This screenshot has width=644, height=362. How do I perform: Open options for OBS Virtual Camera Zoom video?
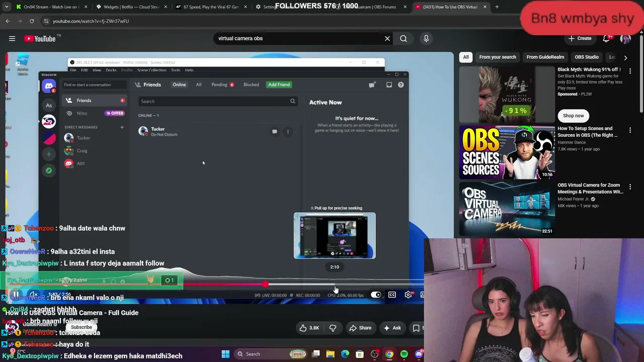630,187
